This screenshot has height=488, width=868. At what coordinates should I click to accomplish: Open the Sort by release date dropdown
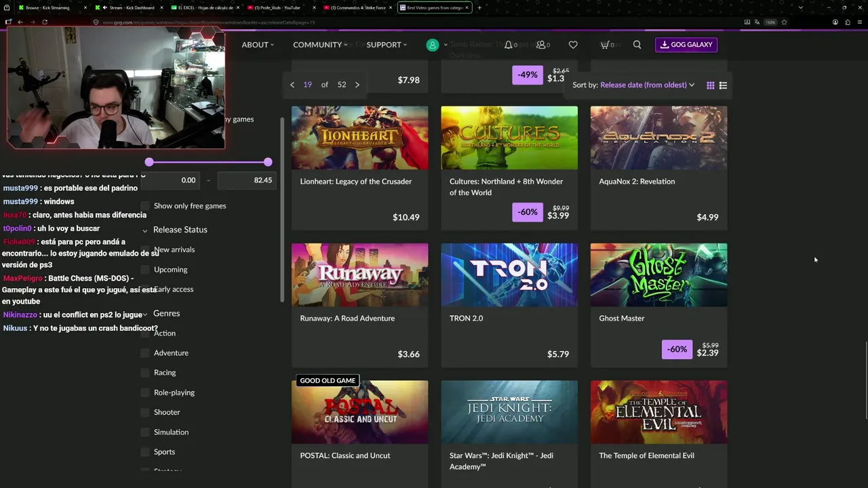647,85
